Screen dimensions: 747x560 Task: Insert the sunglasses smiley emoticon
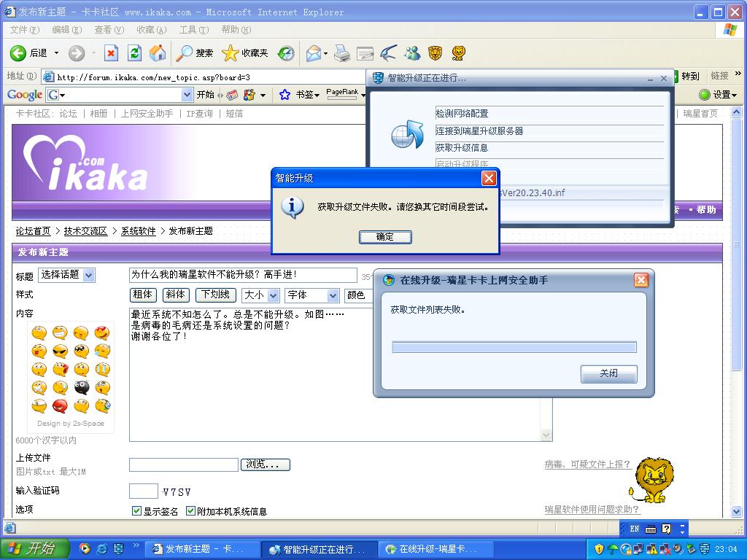pos(60,351)
